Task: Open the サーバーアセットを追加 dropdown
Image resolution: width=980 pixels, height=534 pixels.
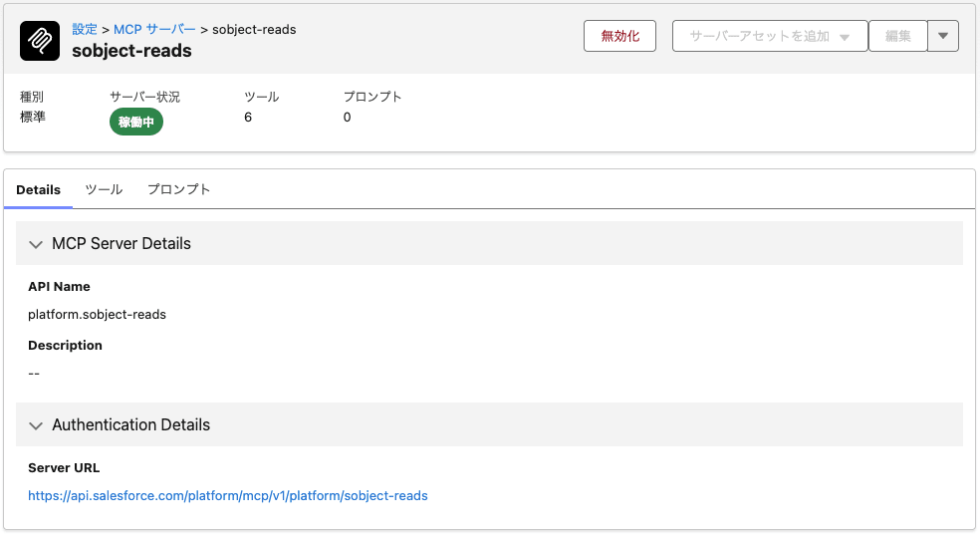Action: pos(769,36)
